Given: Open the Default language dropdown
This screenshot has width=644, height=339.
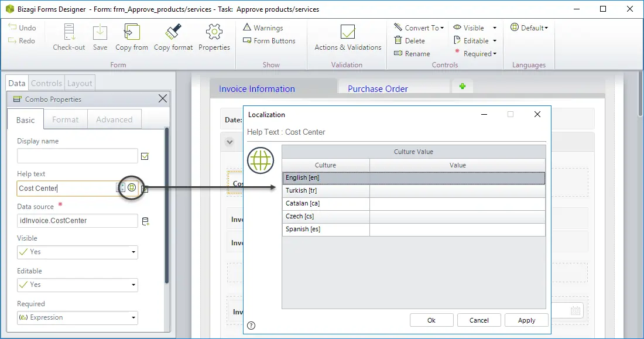Looking at the screenshot, I should [529, 28].
